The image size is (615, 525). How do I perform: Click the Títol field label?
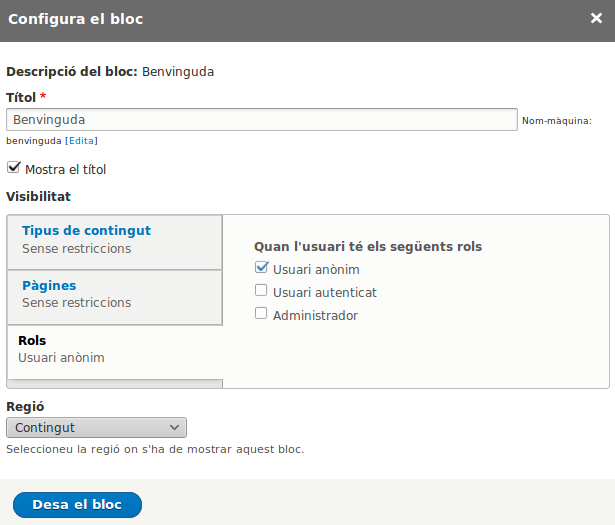[x=21, y=98]
